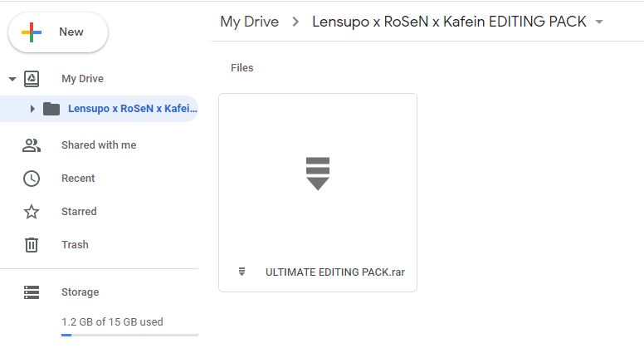The image size is (644, 353).
Task: Open the Shared with me section
Action: [x=99, y=145]
